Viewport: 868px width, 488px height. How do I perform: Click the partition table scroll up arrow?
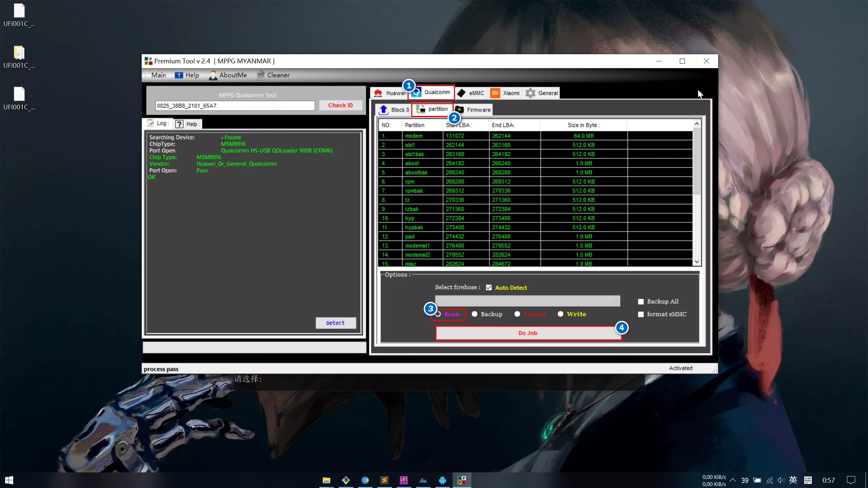tap(697, 124)
